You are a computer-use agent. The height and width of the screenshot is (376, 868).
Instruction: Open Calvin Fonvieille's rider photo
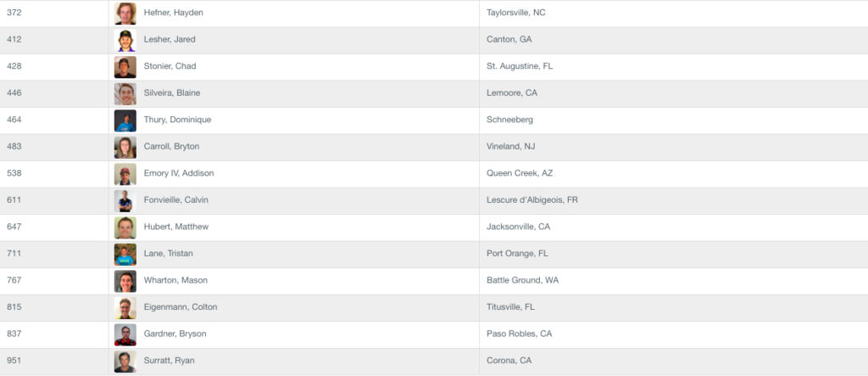125,201
